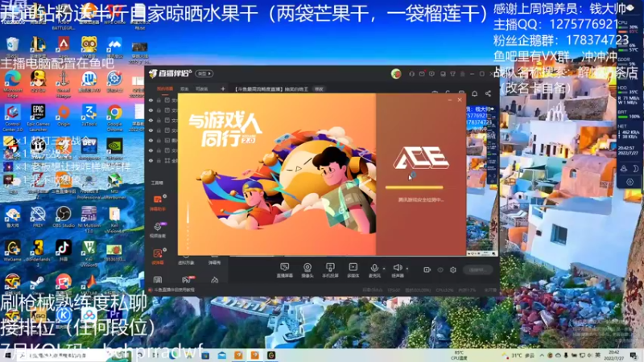Toggle lock on the first source row

(159, 100)
